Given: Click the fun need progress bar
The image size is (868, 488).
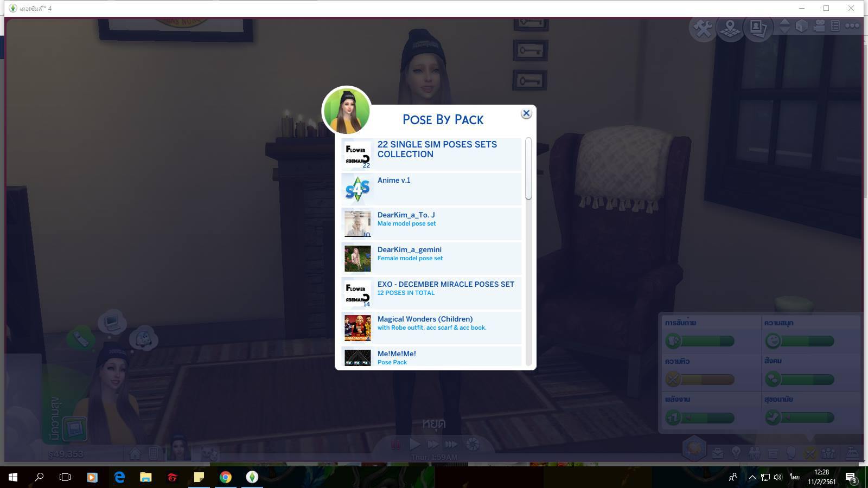Looking at the screenshot, I should [807, 341].
